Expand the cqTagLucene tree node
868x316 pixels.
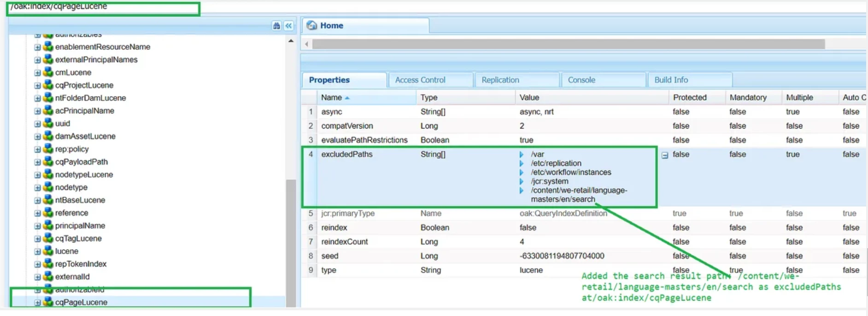pyautogui.click(x=37, y=238)
